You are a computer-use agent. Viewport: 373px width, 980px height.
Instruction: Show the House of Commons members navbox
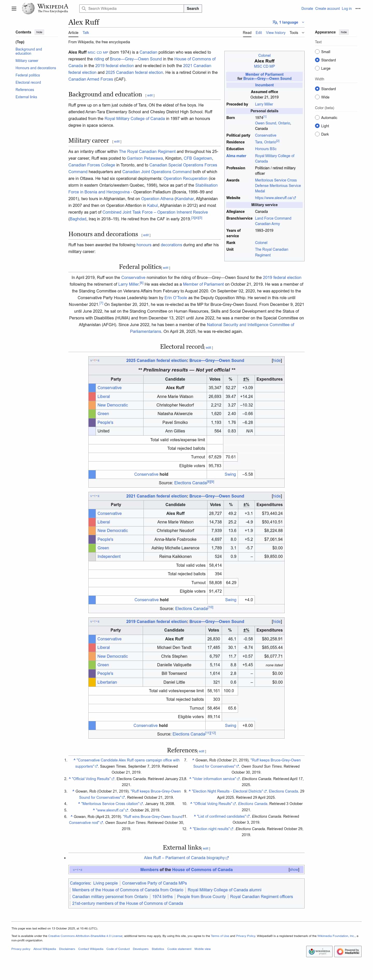(293, 870)
